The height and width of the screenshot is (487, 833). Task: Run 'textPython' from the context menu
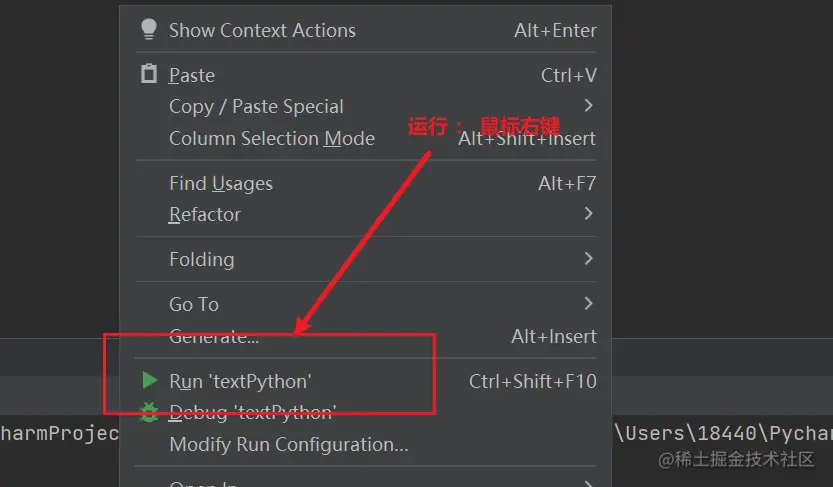point(240,381)
